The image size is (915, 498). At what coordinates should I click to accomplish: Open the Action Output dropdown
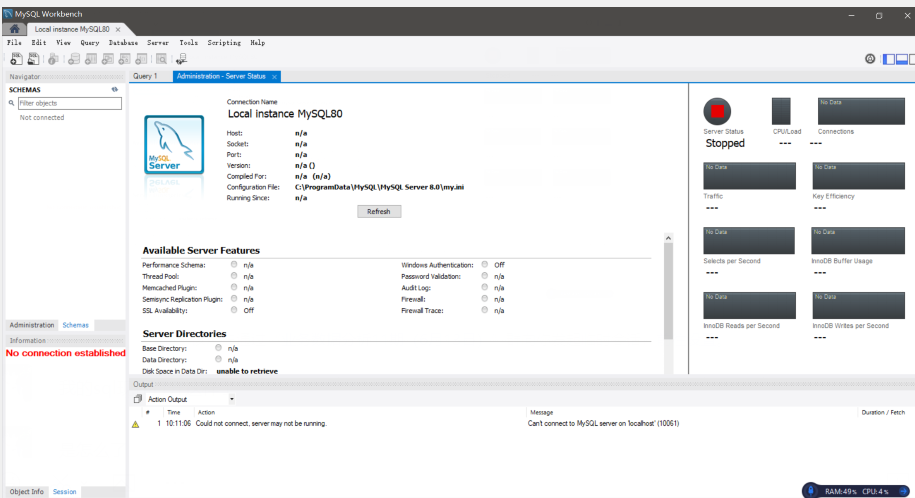(x=232, y=399)
